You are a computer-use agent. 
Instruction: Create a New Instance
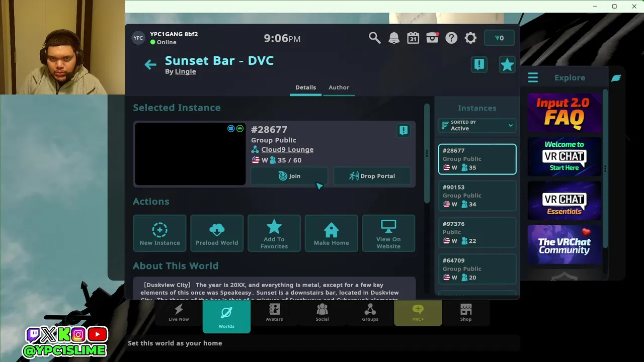point(159,233)
